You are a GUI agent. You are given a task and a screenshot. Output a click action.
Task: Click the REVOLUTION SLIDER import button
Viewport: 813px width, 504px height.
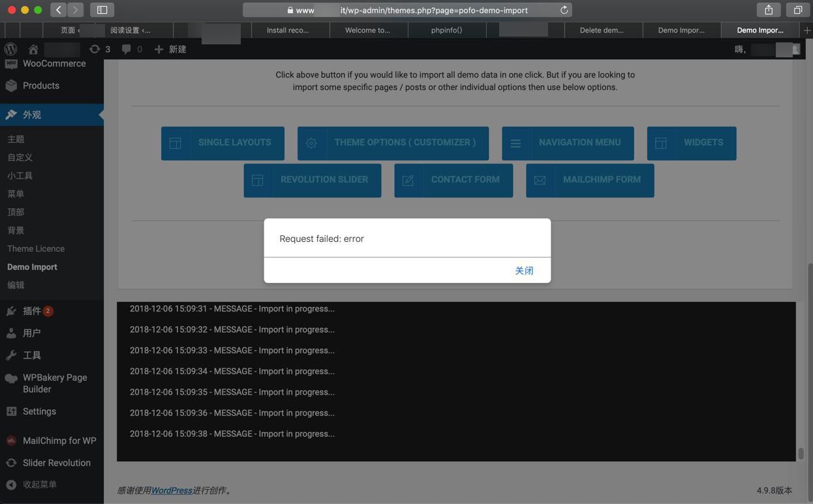313,180
